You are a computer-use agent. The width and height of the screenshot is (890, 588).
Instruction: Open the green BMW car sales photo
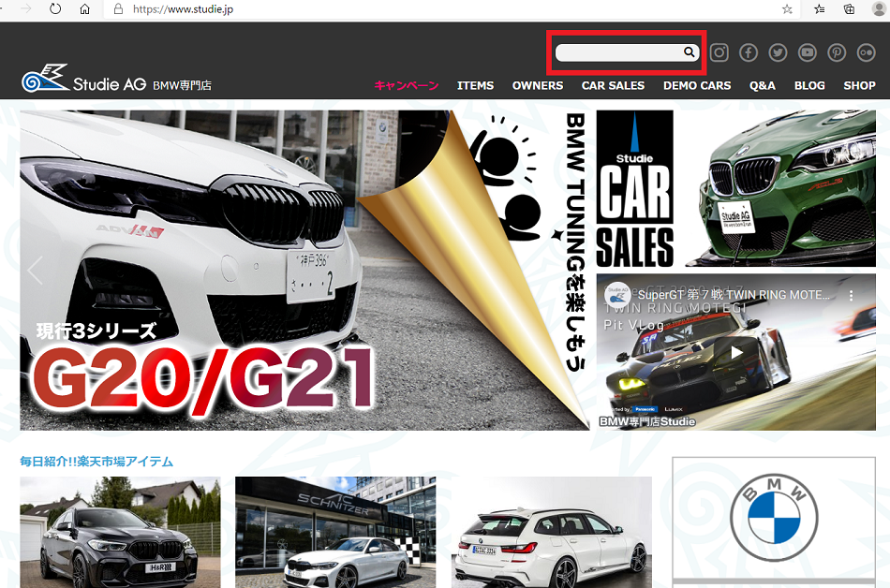[779, 188]
